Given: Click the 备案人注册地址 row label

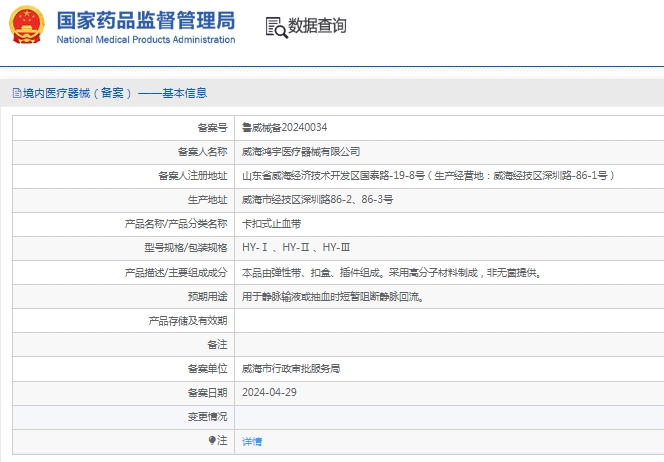Looking at the screenshot, I should coord(193,175).
